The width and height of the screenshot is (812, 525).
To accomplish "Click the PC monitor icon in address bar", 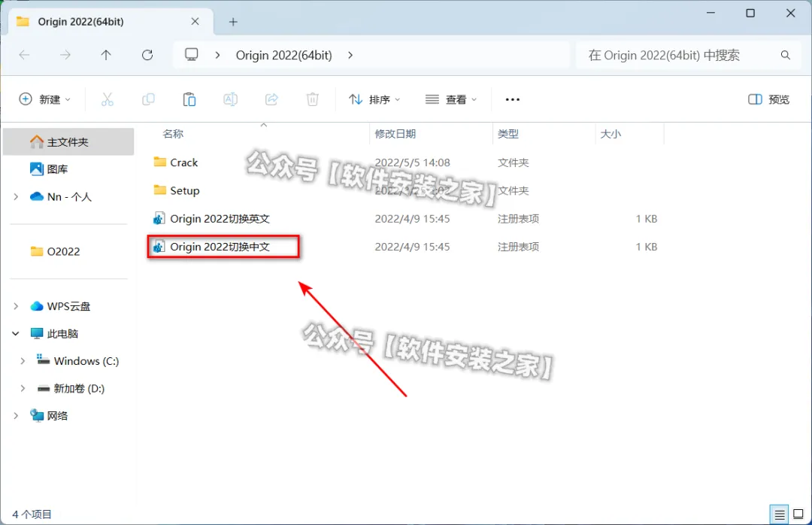I will 192,54.
